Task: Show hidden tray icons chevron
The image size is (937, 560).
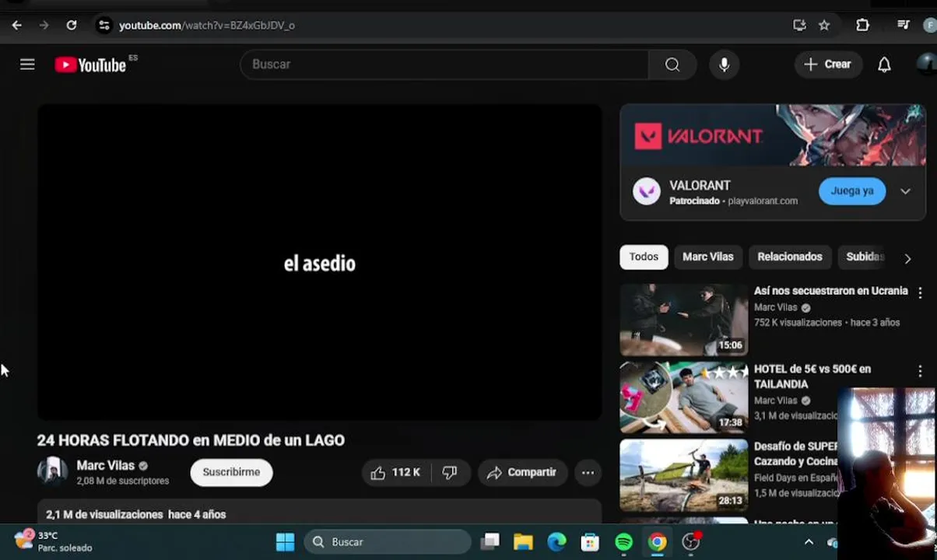Action: click(x=809, y=542)
